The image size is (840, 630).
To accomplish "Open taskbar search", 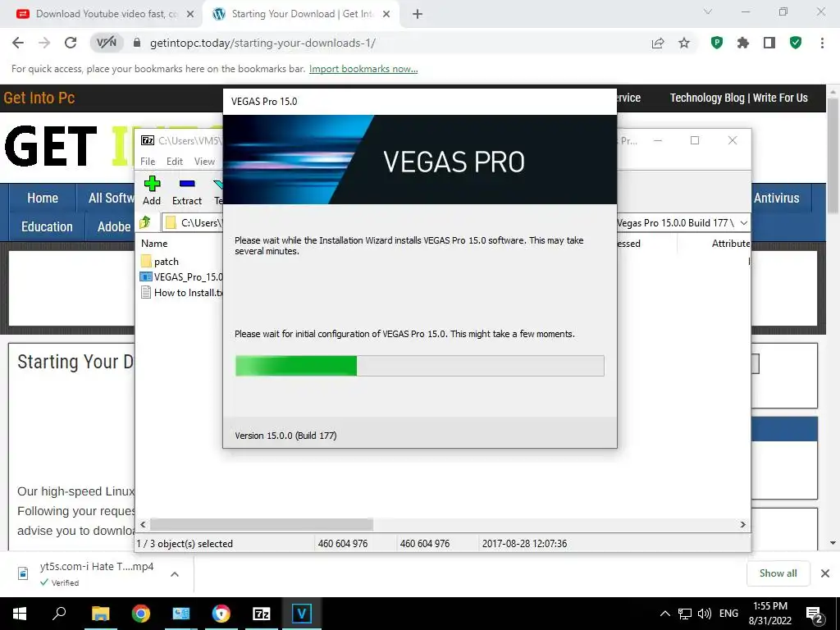I will [59, 614].
